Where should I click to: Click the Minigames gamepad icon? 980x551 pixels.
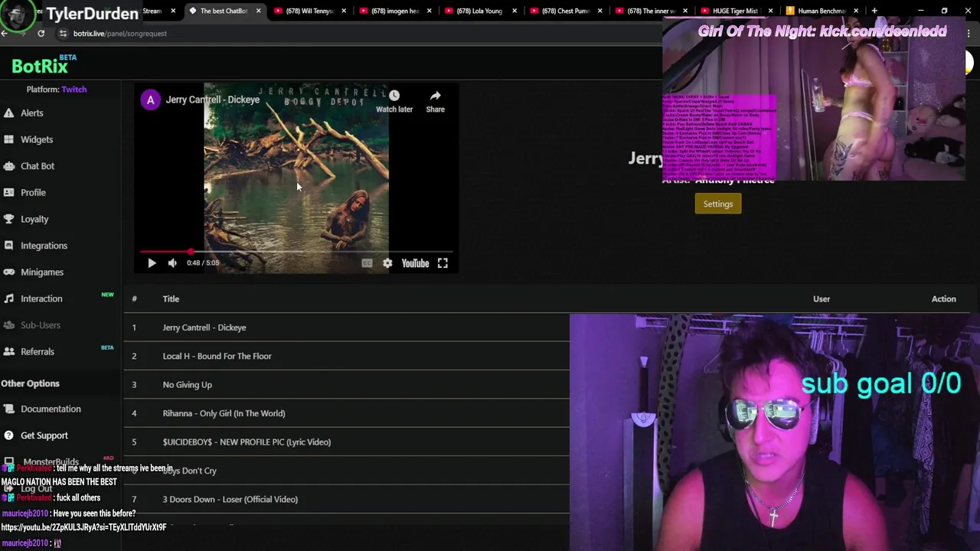(8, 272)
